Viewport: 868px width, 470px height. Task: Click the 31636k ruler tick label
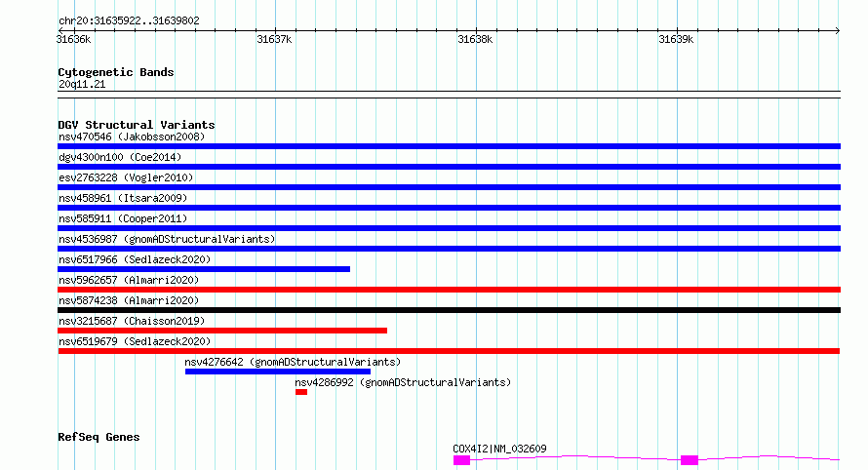pos(73,40)
